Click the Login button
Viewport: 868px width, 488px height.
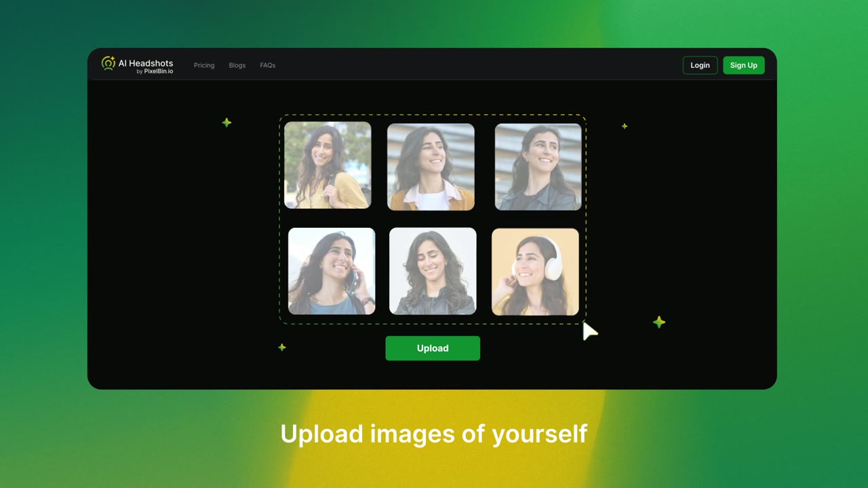pyautogui.click(x=700, y=65)
